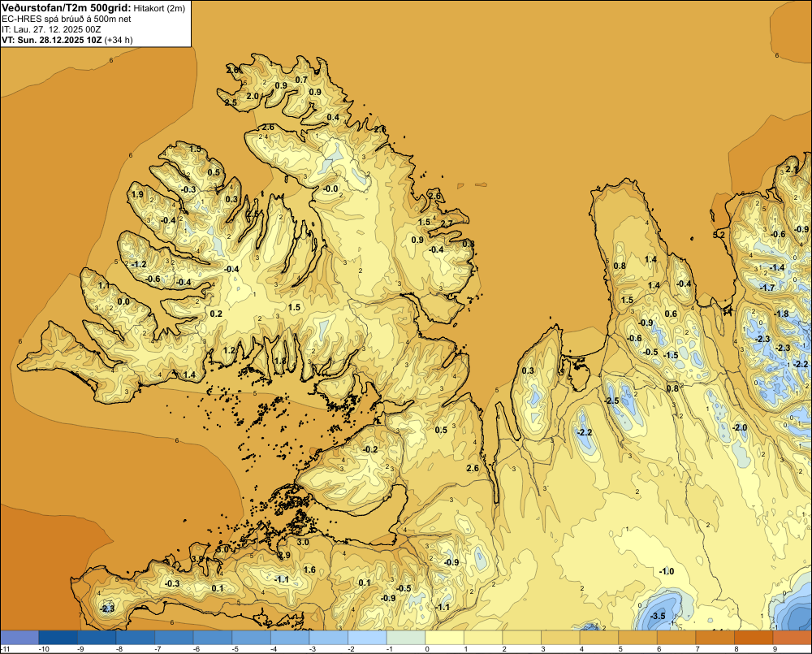Click the 'IT: Lau. 27. 12. 2025 00Z' init time

tap(51, 29)
